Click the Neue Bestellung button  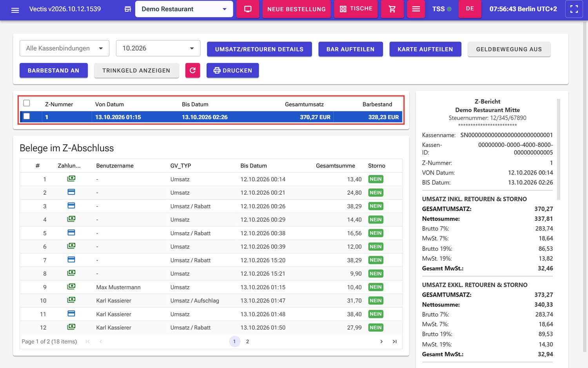tap(296, 9)
